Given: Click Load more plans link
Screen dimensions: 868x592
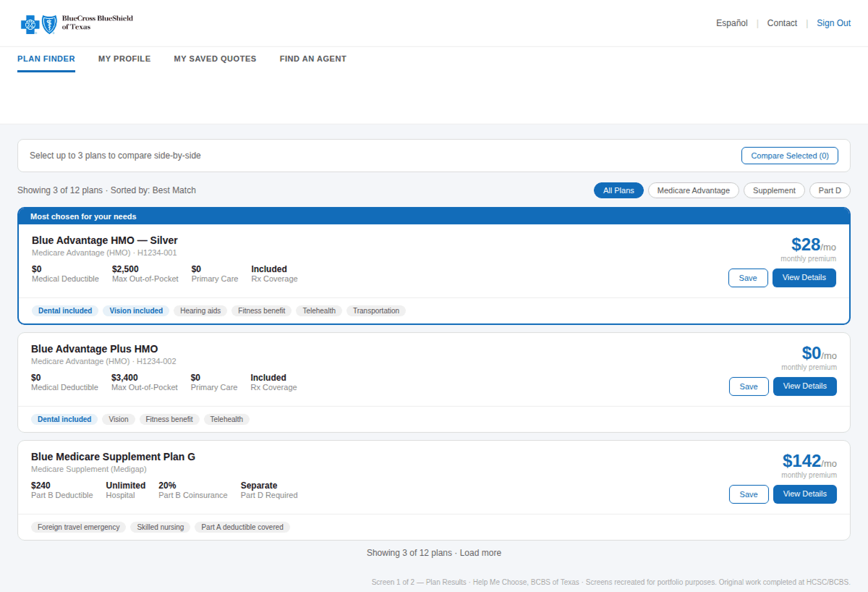Looking at the screenshot, I should (x=480, y=553).
